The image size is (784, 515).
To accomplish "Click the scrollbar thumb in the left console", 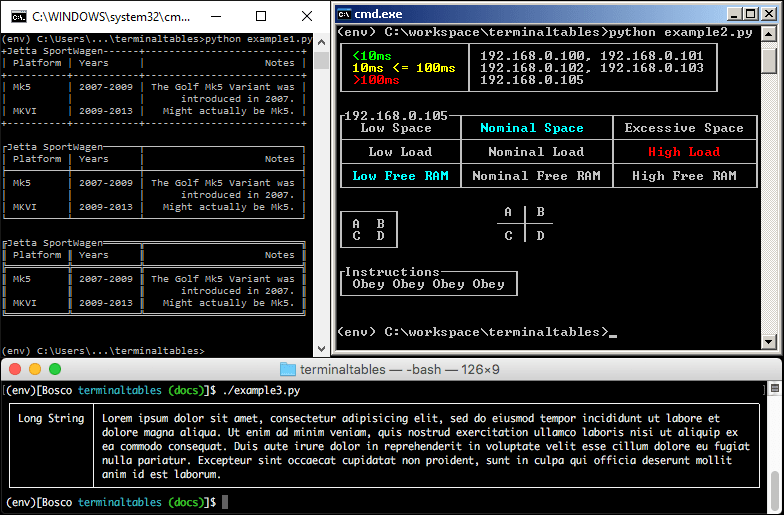I will tap(321, 60).
